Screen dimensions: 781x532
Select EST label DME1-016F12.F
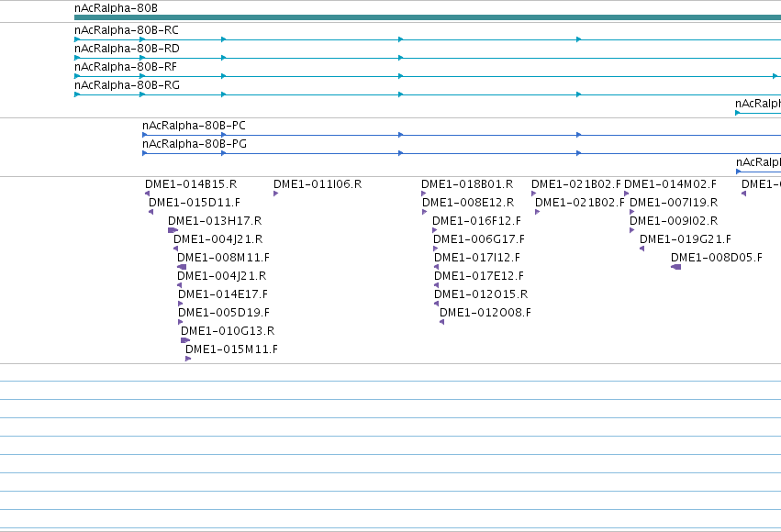pyautogui.click(x=476, y=221)
